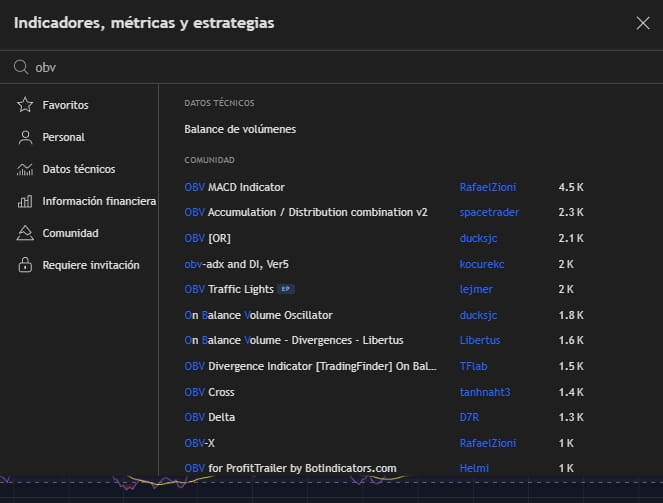The width and height of the screenshot is (663, 503).
Task: Open author tanhnaht3 profile link
Action: (485, 392)
